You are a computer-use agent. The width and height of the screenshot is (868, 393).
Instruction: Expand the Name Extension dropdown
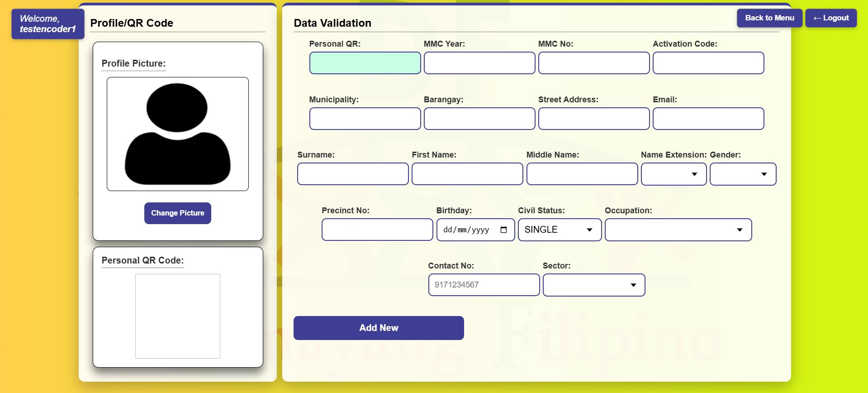tap(674, 174)
